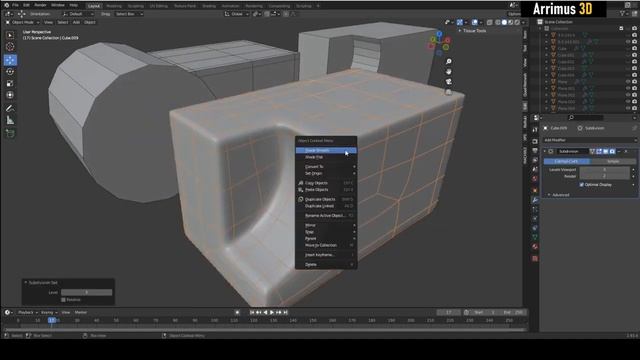The image size is (640, 360).
Task: Select the Simple subdivision button
Action: click(x=613, y=162)
